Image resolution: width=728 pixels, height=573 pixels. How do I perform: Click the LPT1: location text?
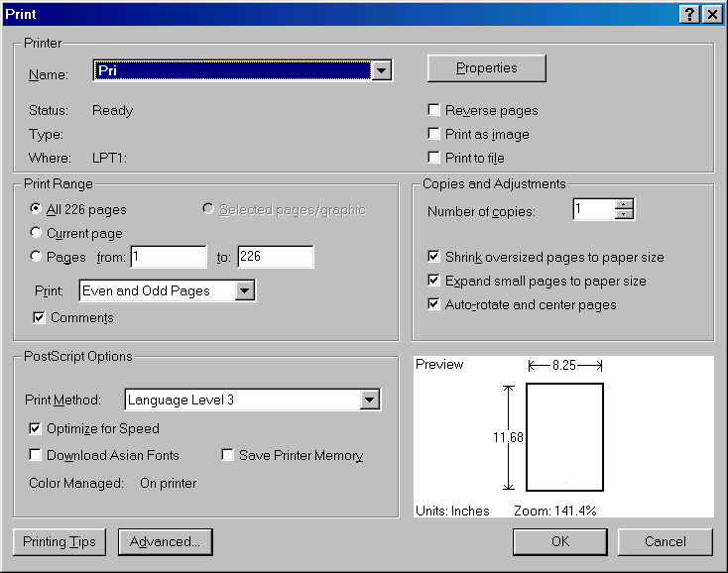pyautogui.click(x=109, y=158)
